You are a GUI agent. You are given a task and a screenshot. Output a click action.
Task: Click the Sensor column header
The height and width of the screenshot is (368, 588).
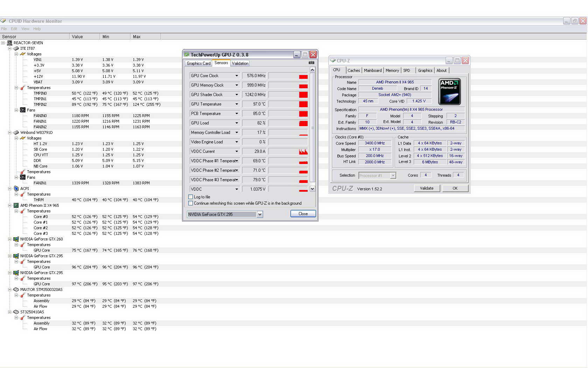[x=35, y=36]
